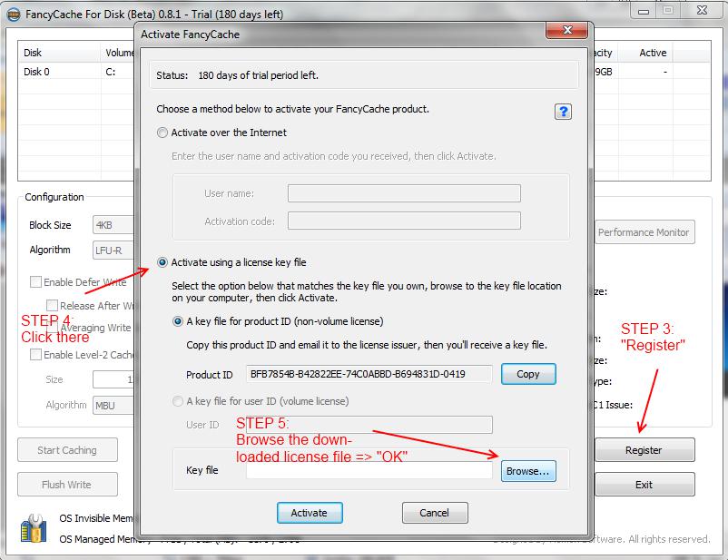Click the Volume column header

pyautogui.click(x=118, y=53)
